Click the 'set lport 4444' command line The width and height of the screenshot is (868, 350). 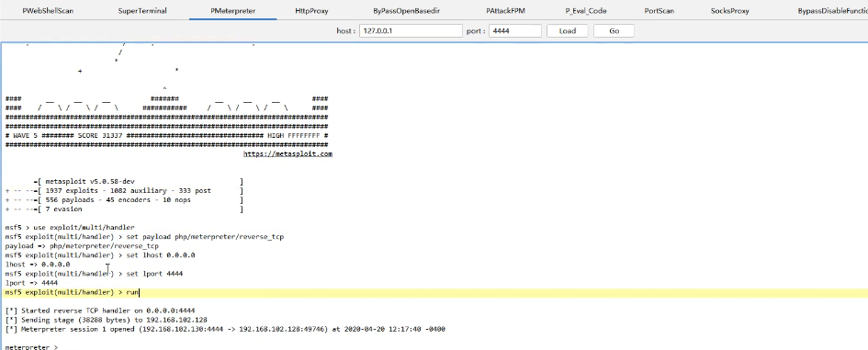point(94,274)
